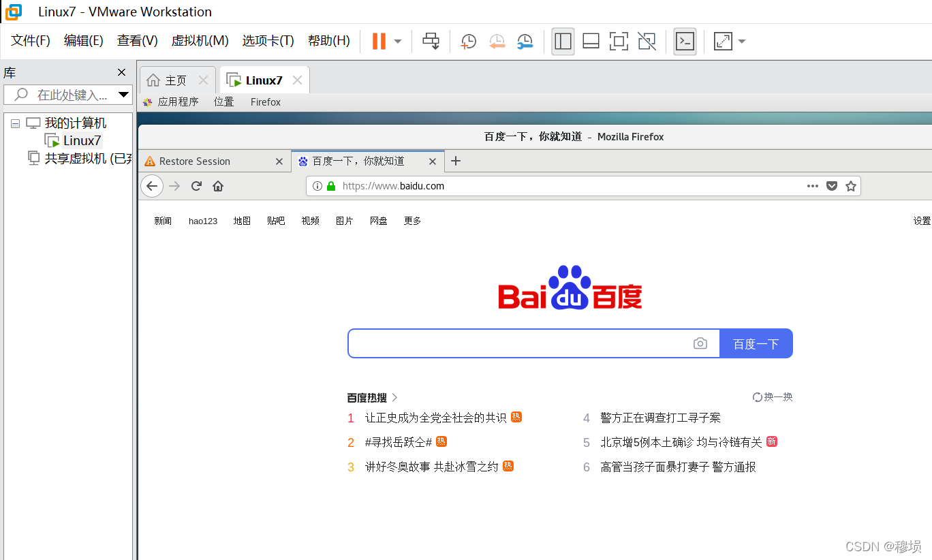Open a new Firefox tab with plus
The width and height of the screenshot is (932, 560).
point(456,161)
